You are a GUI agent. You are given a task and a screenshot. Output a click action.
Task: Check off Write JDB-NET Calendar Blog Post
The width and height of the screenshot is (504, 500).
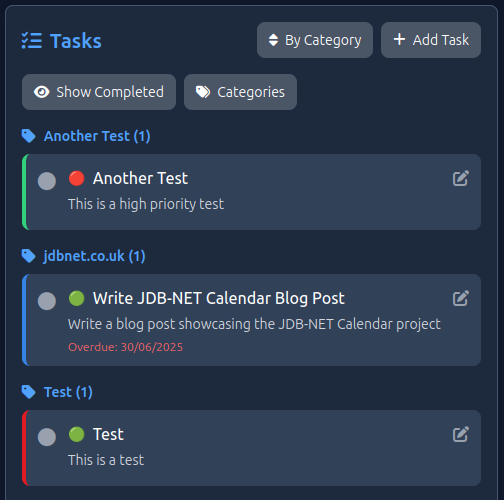click(x=47, y=301)
